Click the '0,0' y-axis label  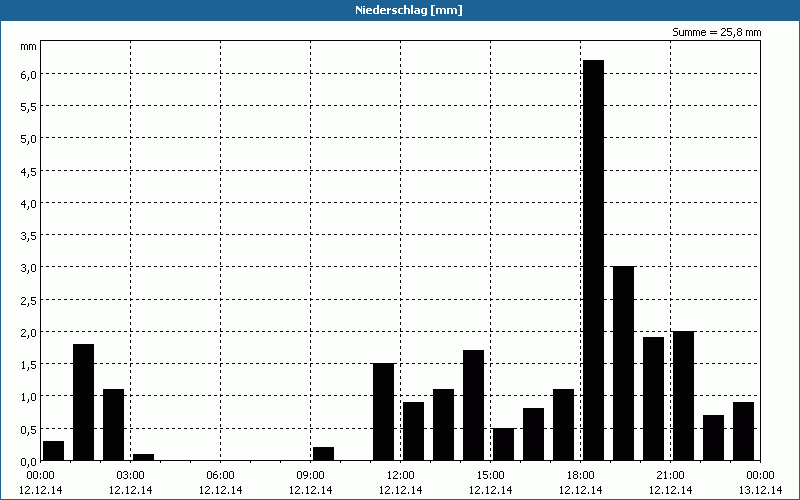30,462
